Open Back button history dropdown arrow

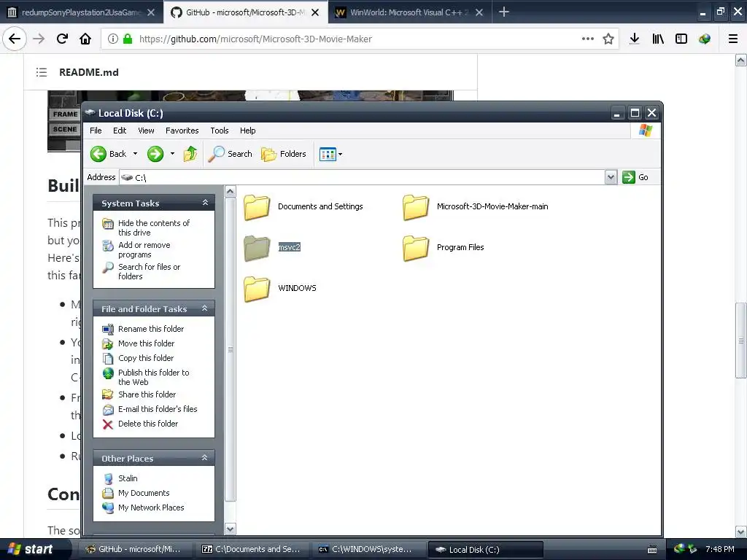pyautogui.click(x=135, y=154)
